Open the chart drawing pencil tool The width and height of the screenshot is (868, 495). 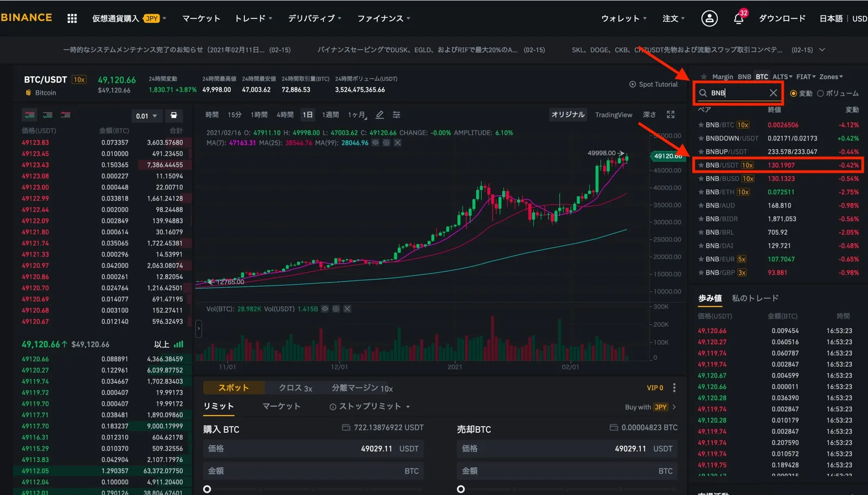[x=380, y=115]
